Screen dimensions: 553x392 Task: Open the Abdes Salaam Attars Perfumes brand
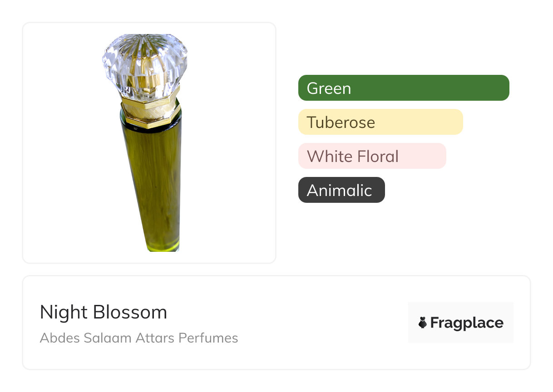tap(139, 338)
